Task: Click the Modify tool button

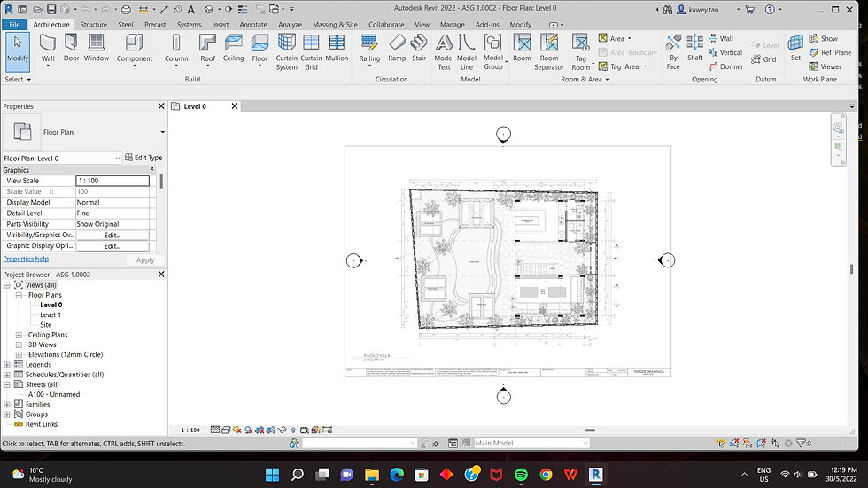Action: [x=18, y=51]
